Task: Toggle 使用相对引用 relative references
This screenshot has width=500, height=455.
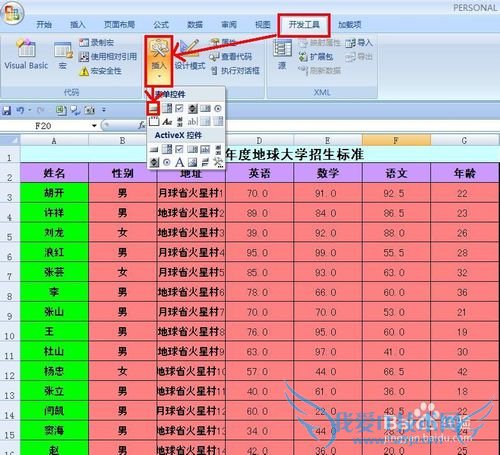Action: [x=108, y=57]
